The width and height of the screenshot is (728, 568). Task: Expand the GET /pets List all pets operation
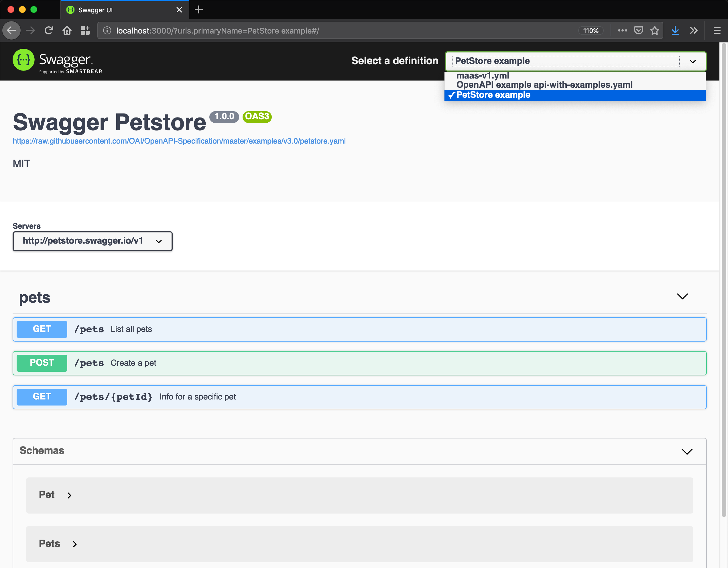[359, 329]
